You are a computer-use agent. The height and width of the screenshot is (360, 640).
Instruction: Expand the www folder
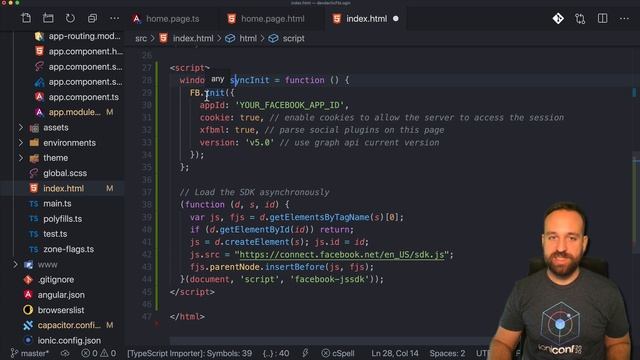pyautogui.click(x=47, y=264)
